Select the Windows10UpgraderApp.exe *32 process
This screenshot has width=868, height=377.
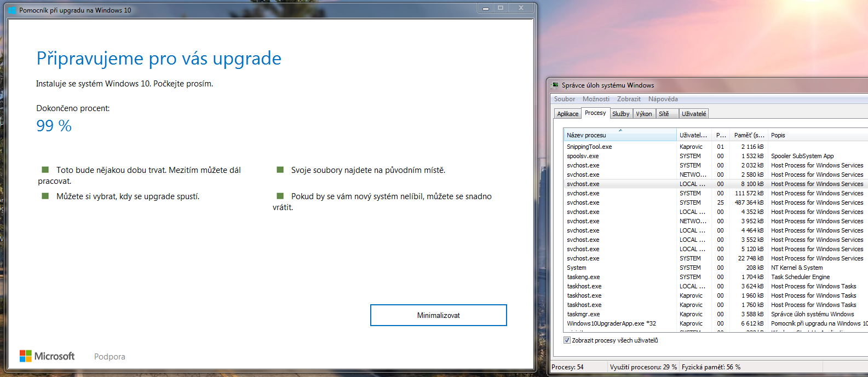[x=716, y=323]
